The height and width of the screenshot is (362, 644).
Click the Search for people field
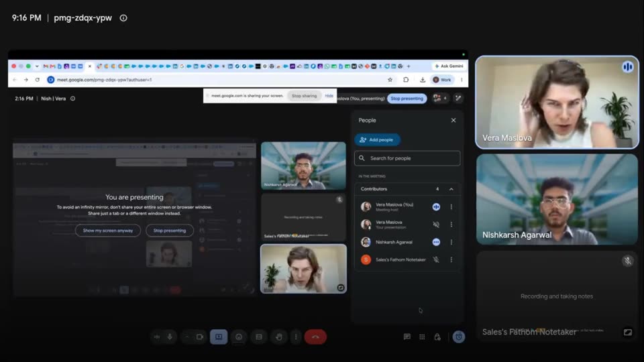tap(407, 158)
